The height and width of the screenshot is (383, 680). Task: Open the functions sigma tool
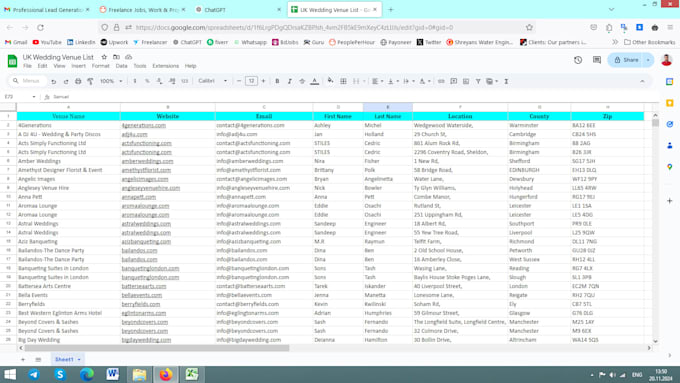click(506, 81)
